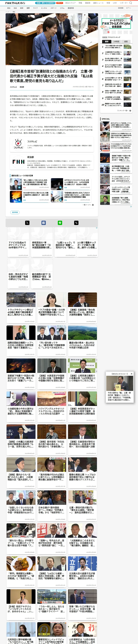The height and width of the screenshot is (644, 138).
Task: Open ranking item 8 about 元保護猫
Action: coord(116,92)
